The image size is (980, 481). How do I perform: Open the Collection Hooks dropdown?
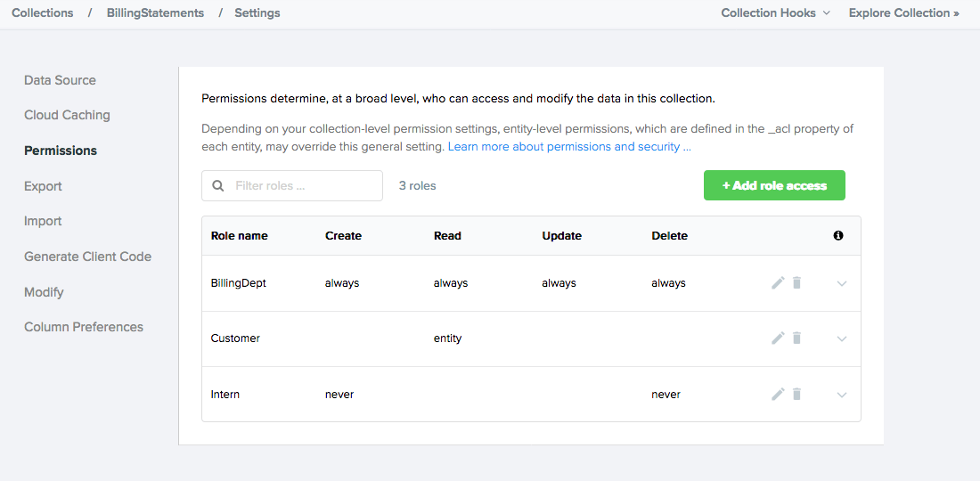coord(775,13)
